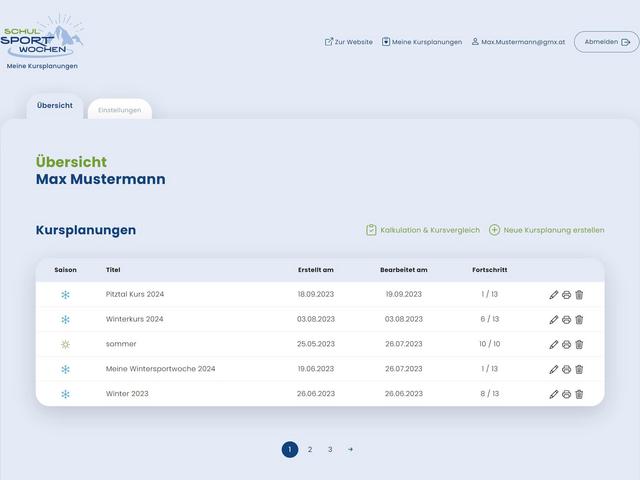Select the Übersicht tab
640x480 pixels.
coord(55,105)
